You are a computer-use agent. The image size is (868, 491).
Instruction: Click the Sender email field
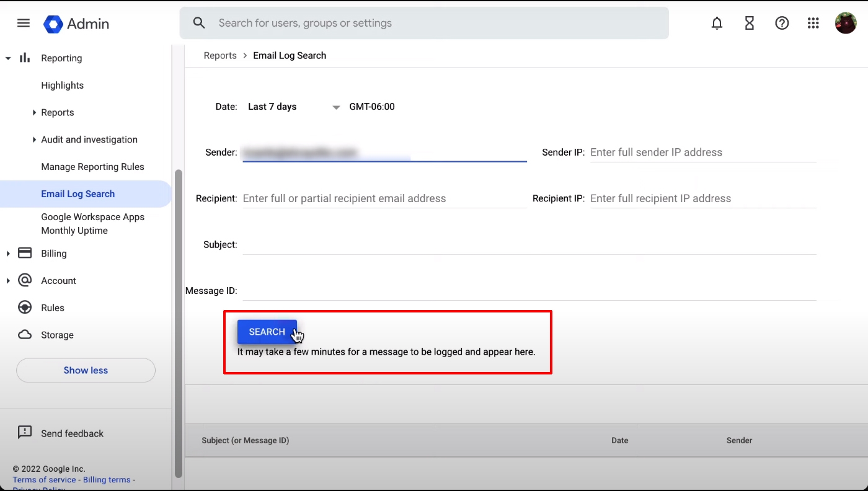point(384,153)
